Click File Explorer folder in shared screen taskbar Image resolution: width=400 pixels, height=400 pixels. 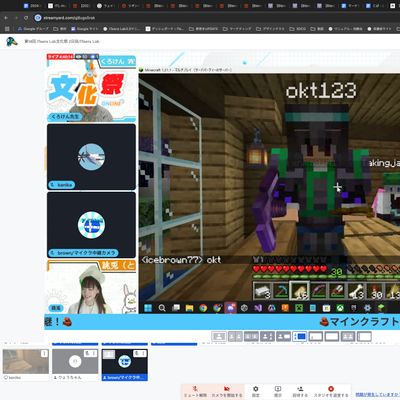pos(189,308)
